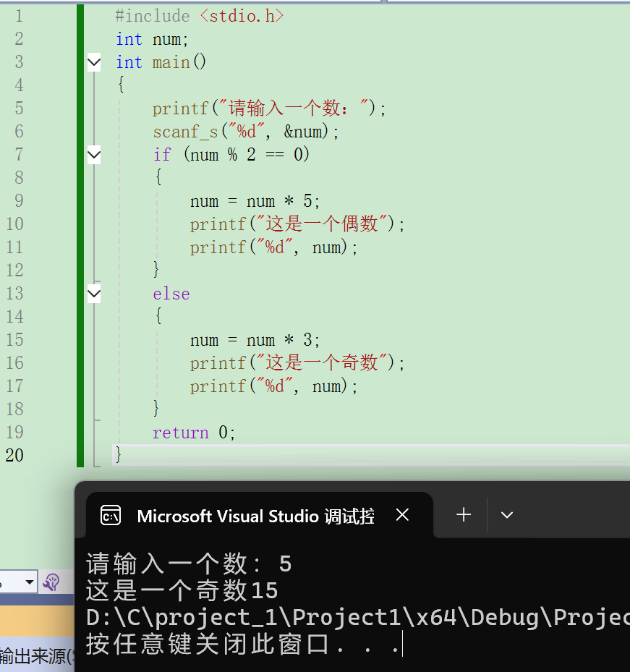The width and height of the screenshot is (630, 672).
Task: Collapse the if statement code block
Action: pos(94,155)
